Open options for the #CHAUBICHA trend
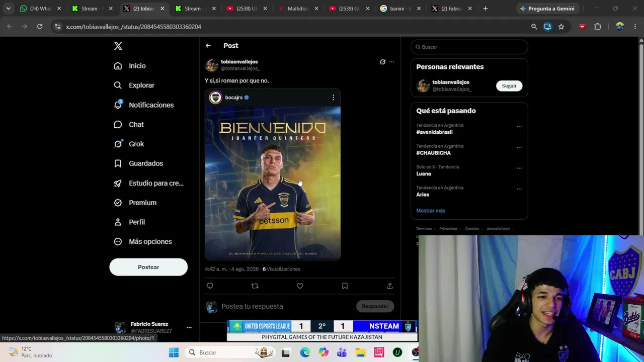 coord(519,147)
